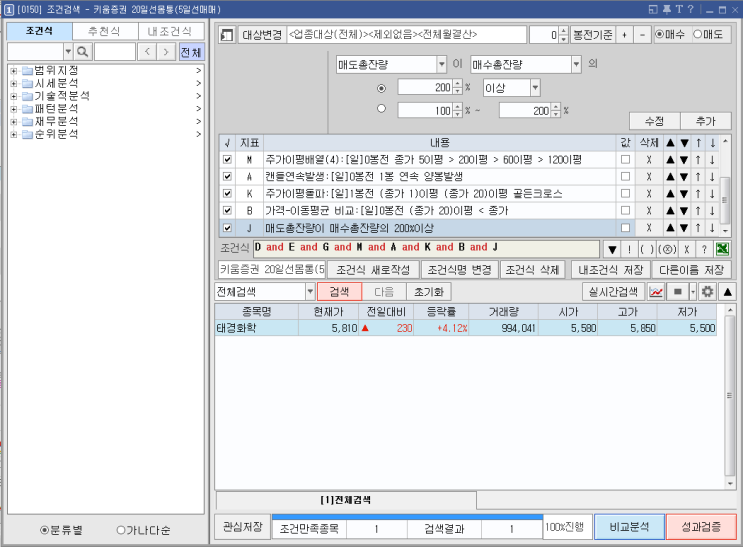Move condition A up with filled triangle
743x547 pixels.
pos(670,176)
